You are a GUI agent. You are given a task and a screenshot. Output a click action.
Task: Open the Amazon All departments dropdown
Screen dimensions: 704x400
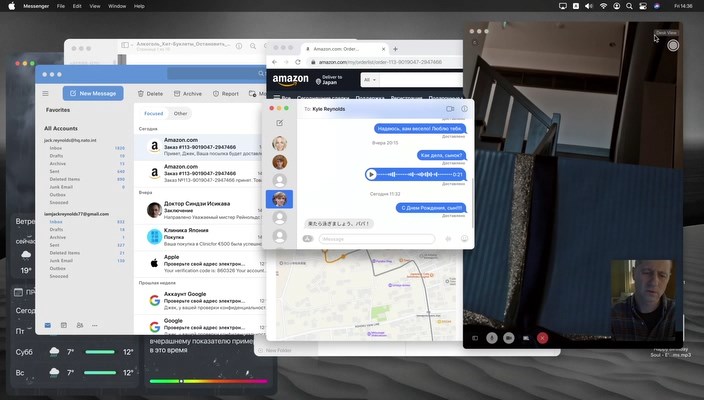click(x=370, y=80)
